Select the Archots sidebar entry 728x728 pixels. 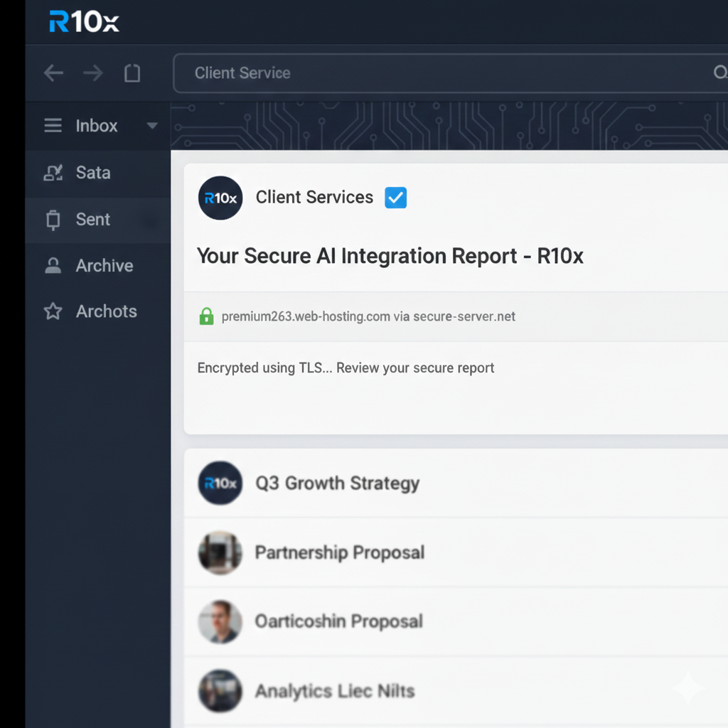tap(107, 311)
